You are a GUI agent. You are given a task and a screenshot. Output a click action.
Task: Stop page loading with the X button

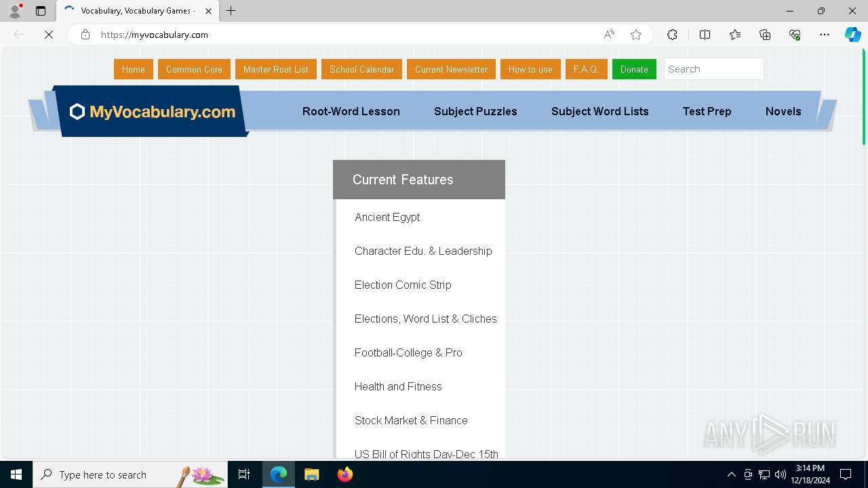tap(49, 35)
